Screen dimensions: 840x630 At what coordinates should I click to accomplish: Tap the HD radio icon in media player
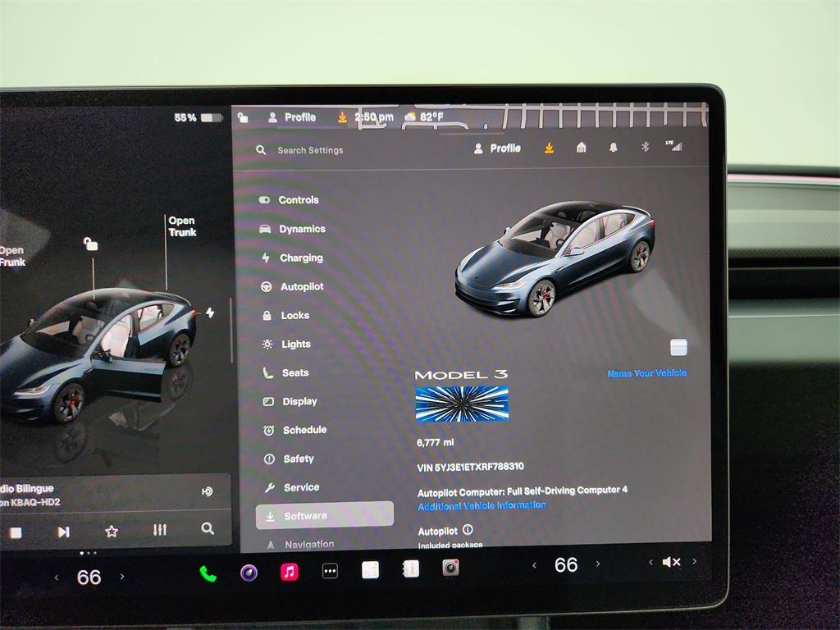(x=208, y=491)
